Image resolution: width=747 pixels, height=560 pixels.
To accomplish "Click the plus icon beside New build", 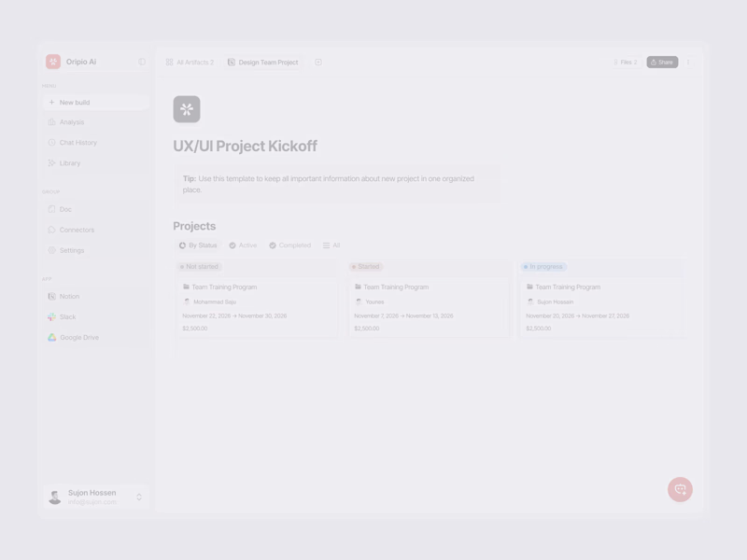I will [51, 103].
